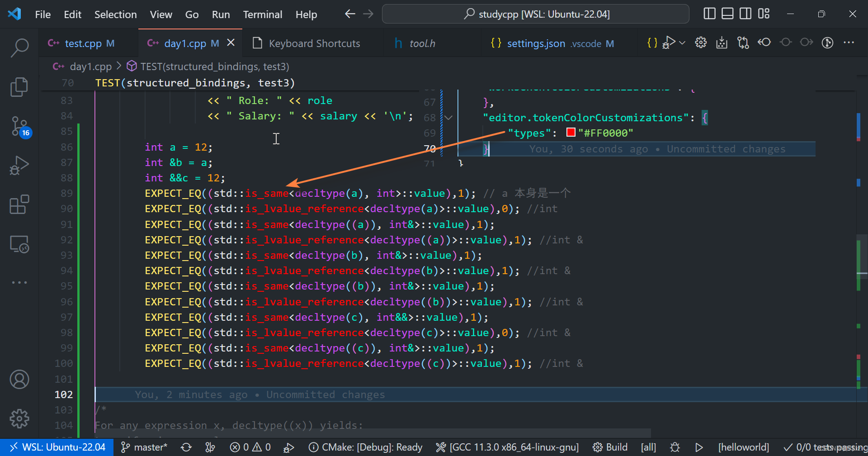Image resolution: width=868 pixels, height=456 pixels.
Task: Click TEST(structured_bindings, test3) breadcrumb
Action: pyautogui.click(x=214, y=66)
